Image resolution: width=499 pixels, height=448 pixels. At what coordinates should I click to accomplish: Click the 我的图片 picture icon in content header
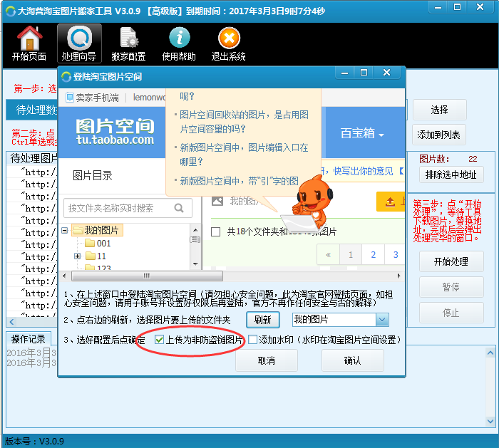pyautogui.click(x=217, y=201)
